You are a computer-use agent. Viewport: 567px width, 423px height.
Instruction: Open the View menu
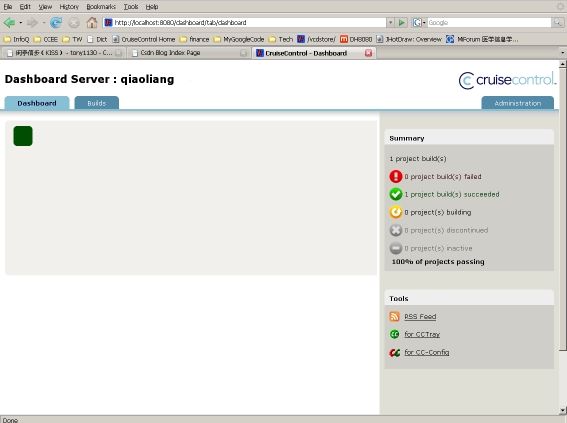point(45,7)
